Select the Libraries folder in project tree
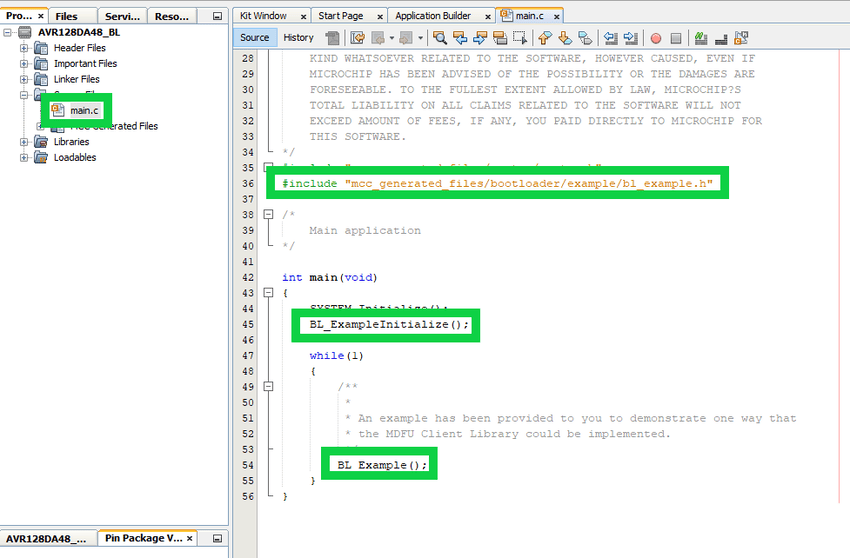This screenshot has height=558, width=850. [71, 142]
